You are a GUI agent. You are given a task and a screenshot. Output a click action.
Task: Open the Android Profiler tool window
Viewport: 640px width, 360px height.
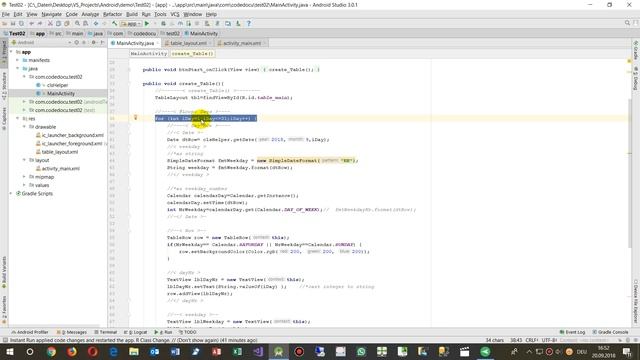[x=29, y=332]
